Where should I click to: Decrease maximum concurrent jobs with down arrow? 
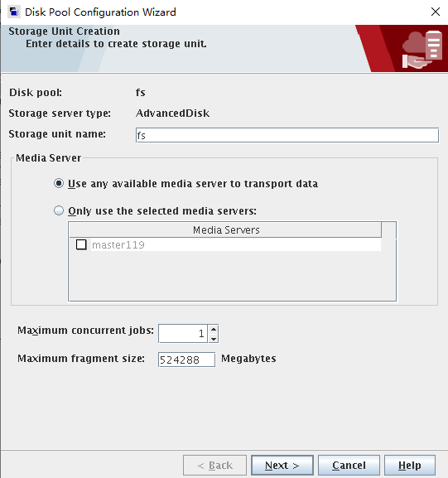214,338
